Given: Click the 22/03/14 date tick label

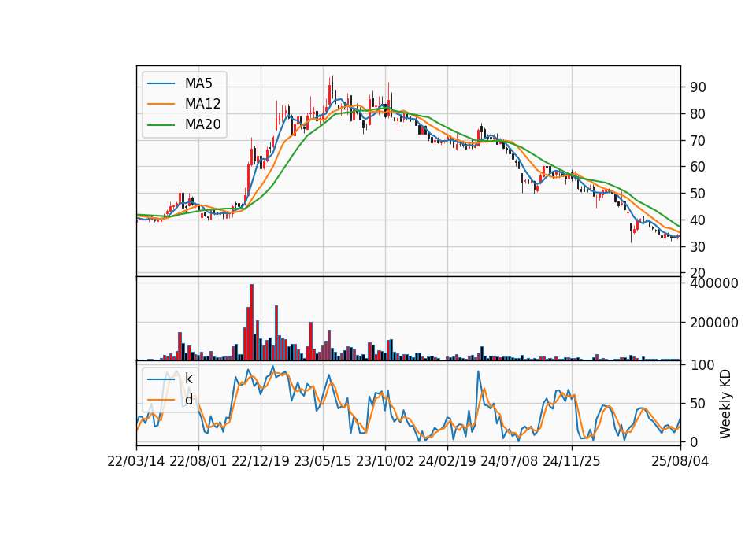Looking at the screenshot, I should tap(136, 461).
